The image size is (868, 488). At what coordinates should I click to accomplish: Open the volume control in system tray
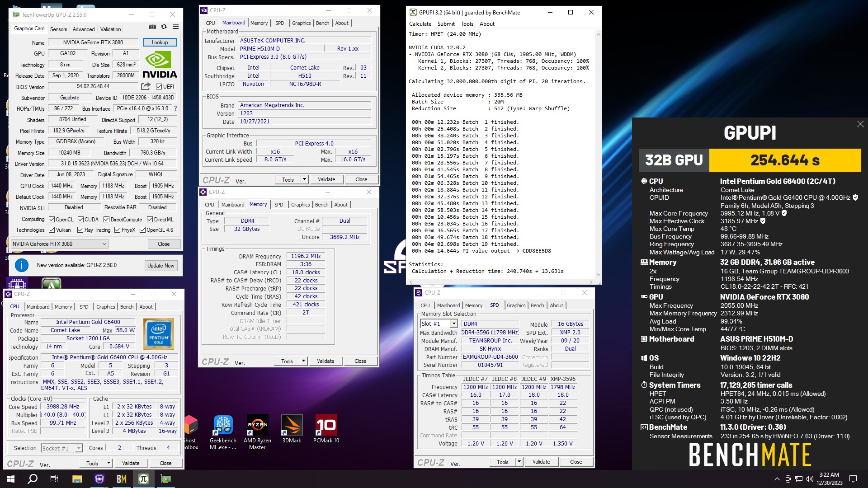(809, 479)
